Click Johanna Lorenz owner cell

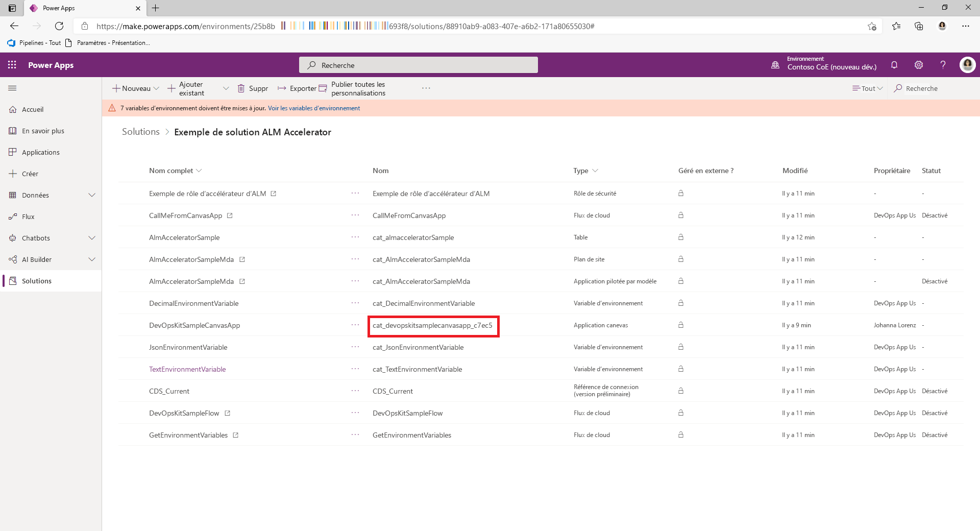[x=895, y=325]
